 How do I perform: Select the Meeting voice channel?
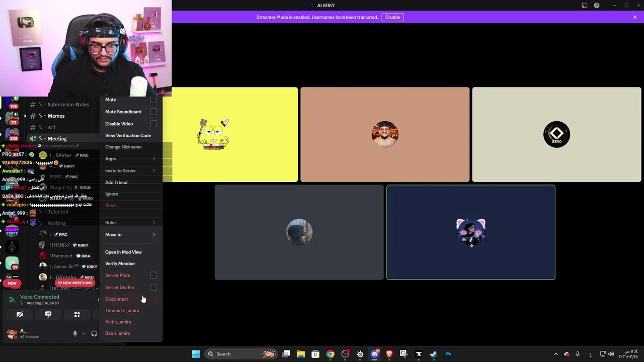(63, 139)
